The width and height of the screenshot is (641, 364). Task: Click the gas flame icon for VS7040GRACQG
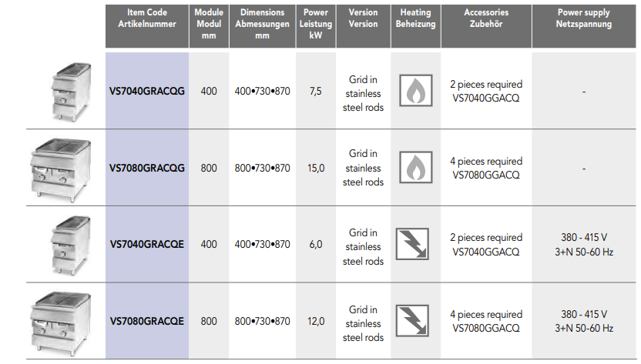414,92
